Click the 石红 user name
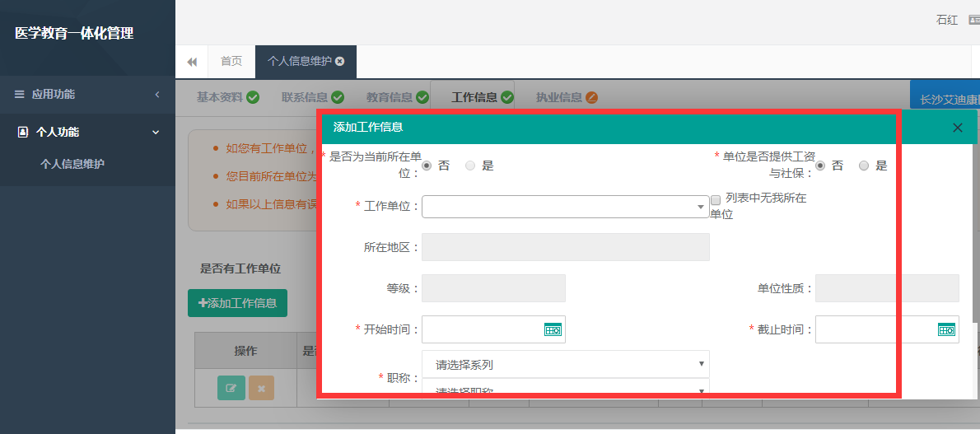This screenshot has width=980, height=434. tap(947, 20)
